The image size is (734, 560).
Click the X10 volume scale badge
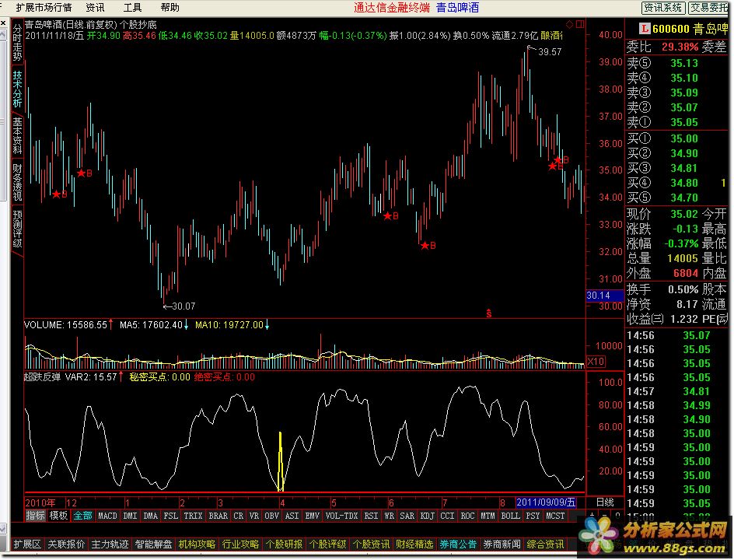click(x=596, y=362)
